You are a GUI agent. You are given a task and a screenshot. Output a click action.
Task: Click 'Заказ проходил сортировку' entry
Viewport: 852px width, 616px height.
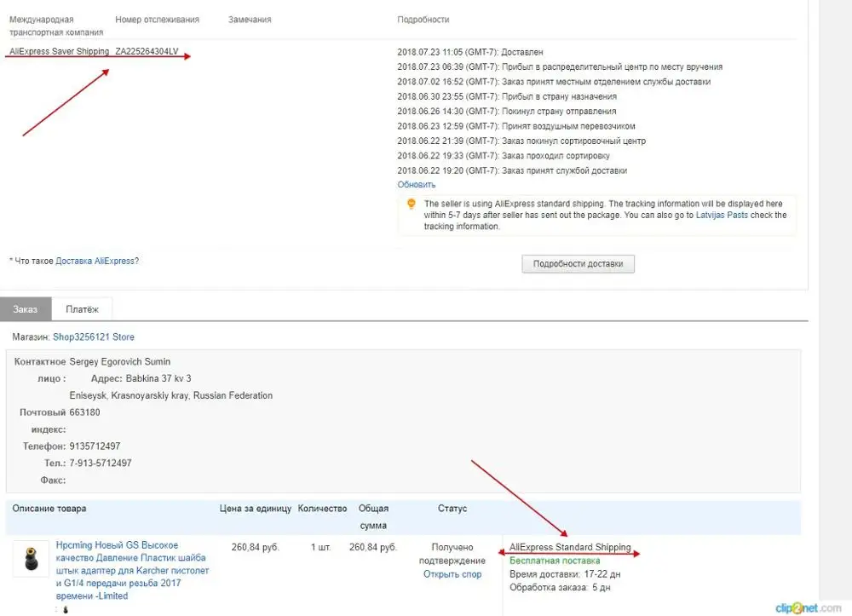click(x=504, y=156)
